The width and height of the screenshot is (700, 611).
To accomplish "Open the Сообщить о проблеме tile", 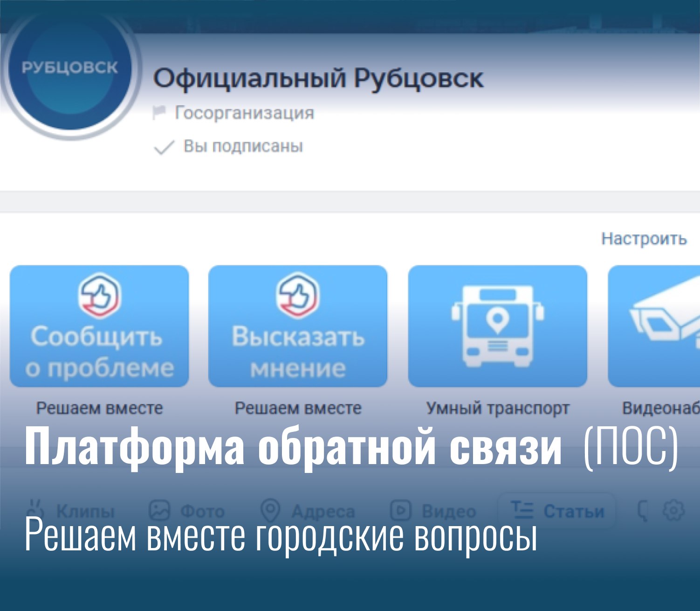I will pyautogui.click(x=99, y=326).
